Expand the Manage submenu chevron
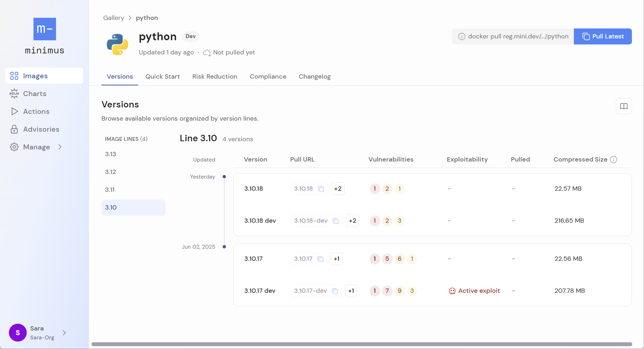 pyautogui.click(x=60, y=147)
